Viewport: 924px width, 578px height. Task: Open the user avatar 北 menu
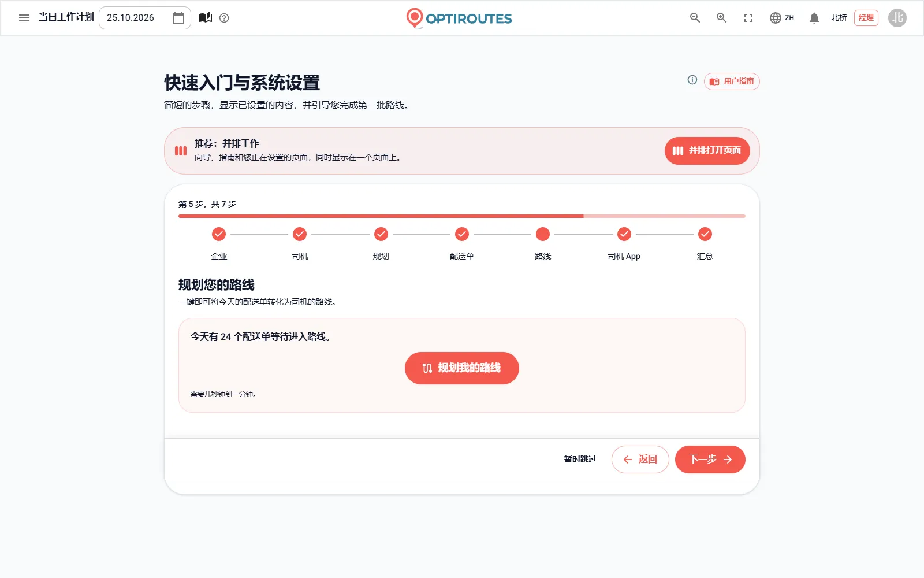click(x=897, y=18)
